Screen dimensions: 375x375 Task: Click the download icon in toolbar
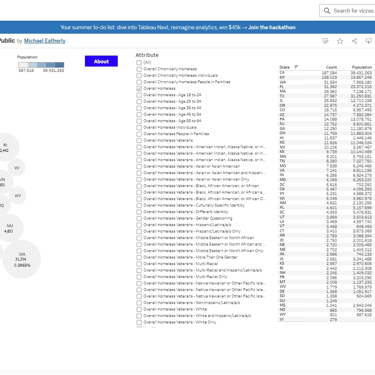(x=369, y=41)
